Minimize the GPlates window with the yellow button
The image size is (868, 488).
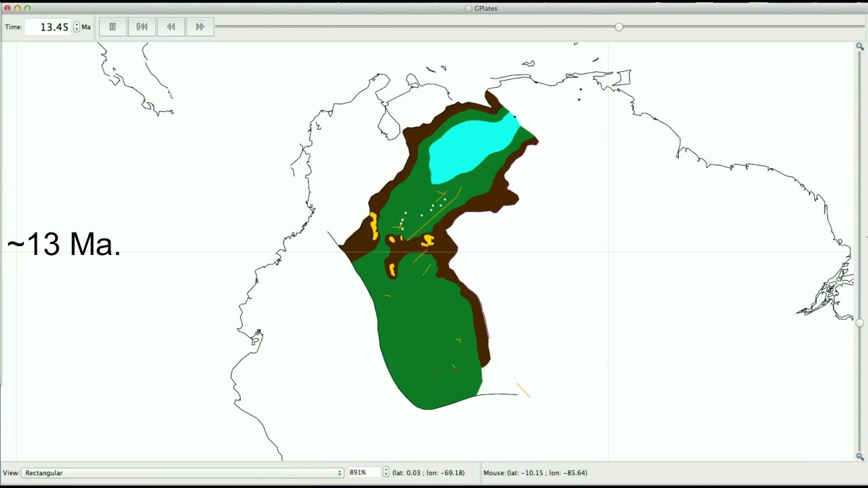[17, 8]
